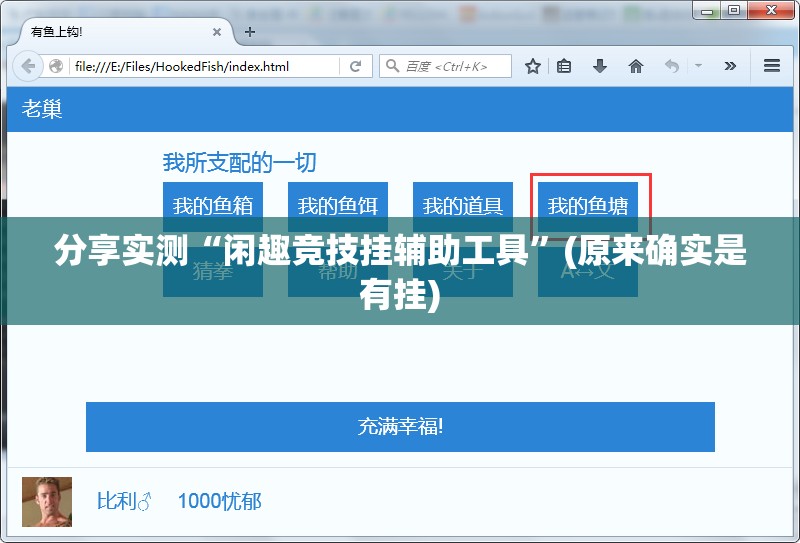The image size is (800, 543).
Task: Click the 我的鱼箱 button
Action: point(213,204)
